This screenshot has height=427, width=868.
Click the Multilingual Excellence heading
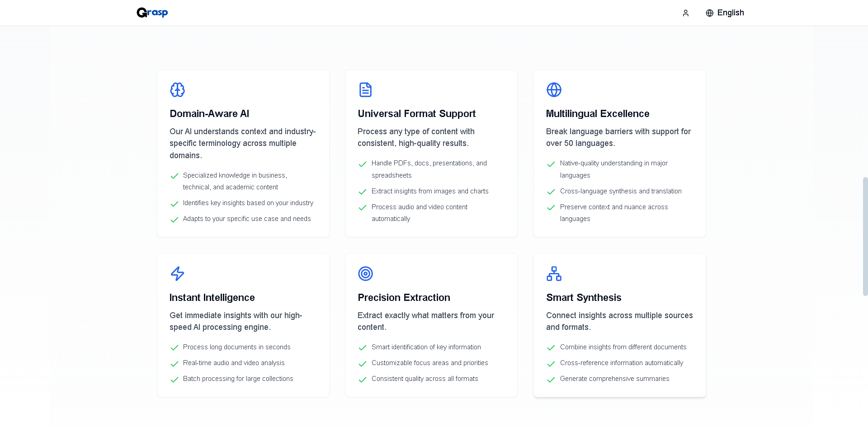[598, 114]
